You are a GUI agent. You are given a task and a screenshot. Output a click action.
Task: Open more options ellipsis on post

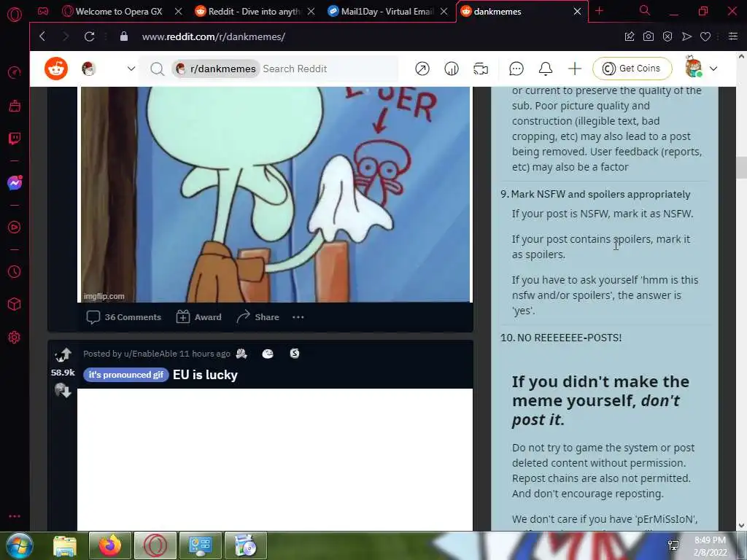coord(298,317)
